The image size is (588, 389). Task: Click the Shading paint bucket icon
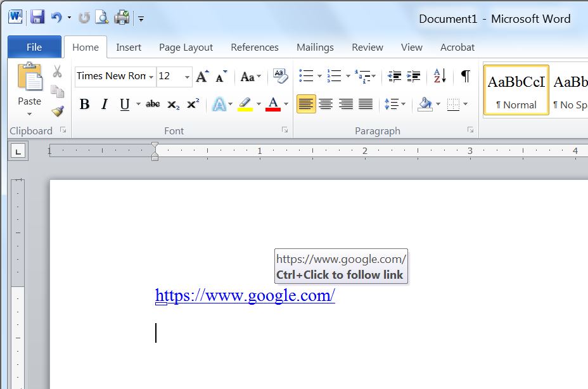425,104
